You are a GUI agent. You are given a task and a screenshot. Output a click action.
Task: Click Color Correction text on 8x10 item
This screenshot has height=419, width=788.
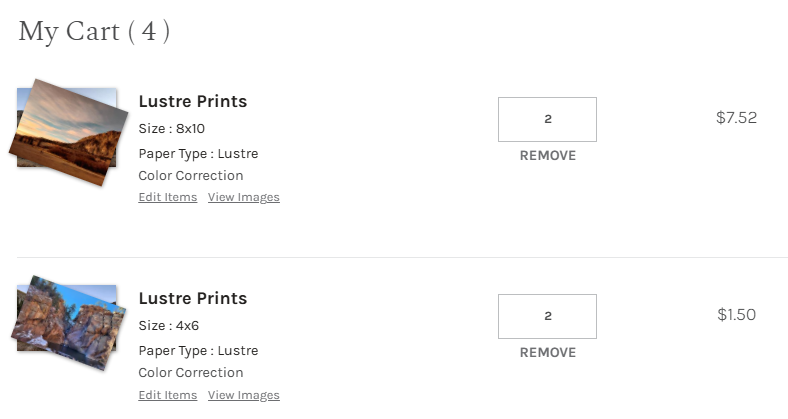[190, 176]
